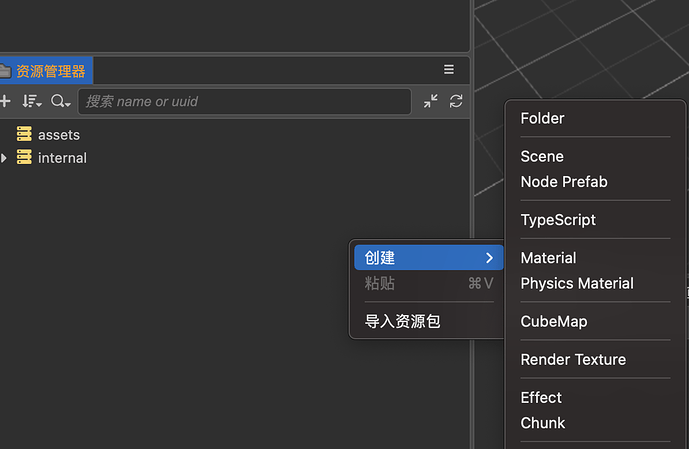Click the collapse all folders icon

(x=430, y=101)
